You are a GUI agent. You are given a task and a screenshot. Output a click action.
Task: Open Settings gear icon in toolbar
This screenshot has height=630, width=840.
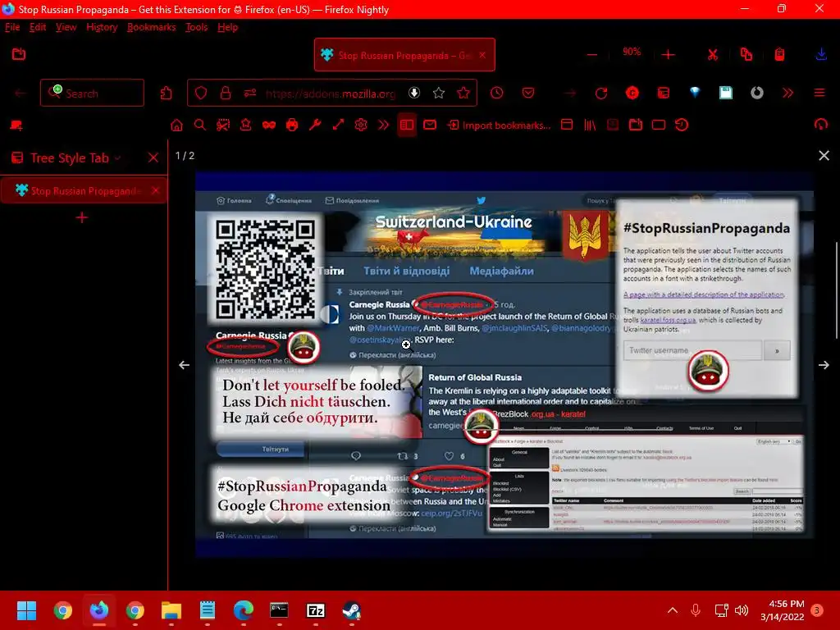[361, 125]
